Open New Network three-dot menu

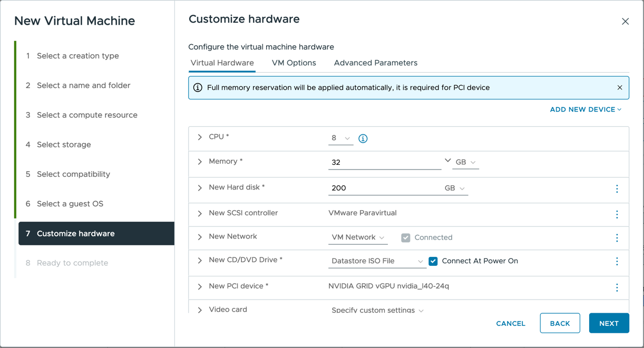(617, 238)
